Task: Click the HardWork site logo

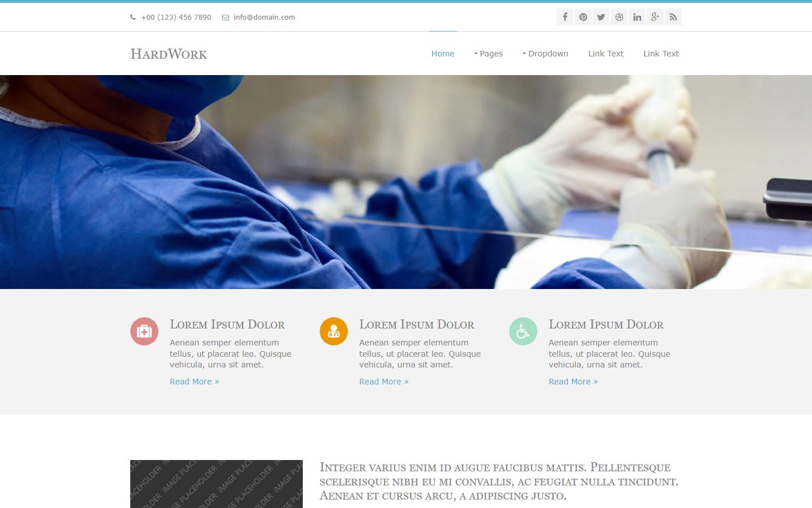Action: [169, 54]
